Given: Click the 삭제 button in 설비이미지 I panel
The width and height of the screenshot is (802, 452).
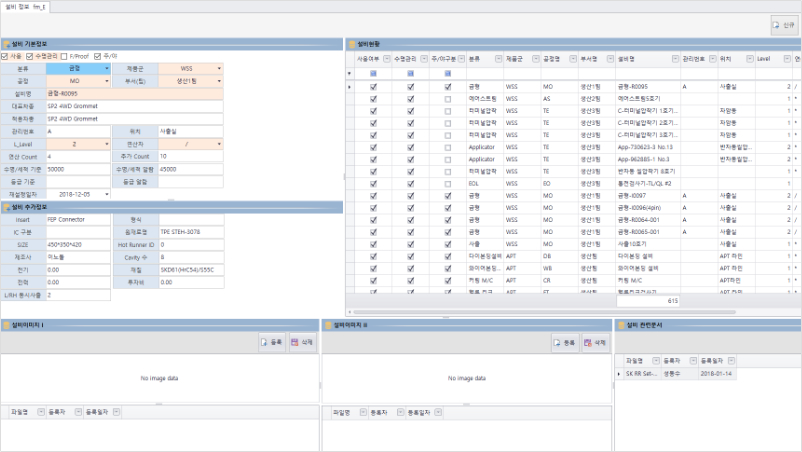Looking at the screenshot, I should 302,342.
